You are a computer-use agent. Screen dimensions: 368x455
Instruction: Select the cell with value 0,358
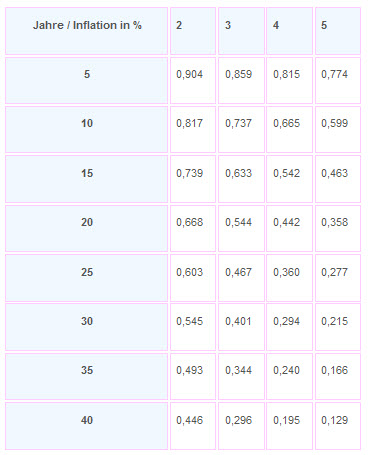coord(338,228)
